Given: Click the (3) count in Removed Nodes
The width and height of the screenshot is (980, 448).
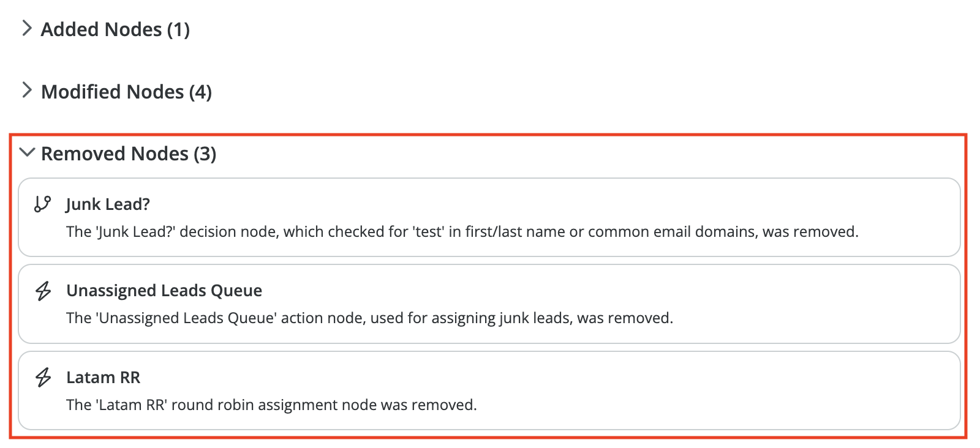Looking at the screenshot, I should 205,154.
